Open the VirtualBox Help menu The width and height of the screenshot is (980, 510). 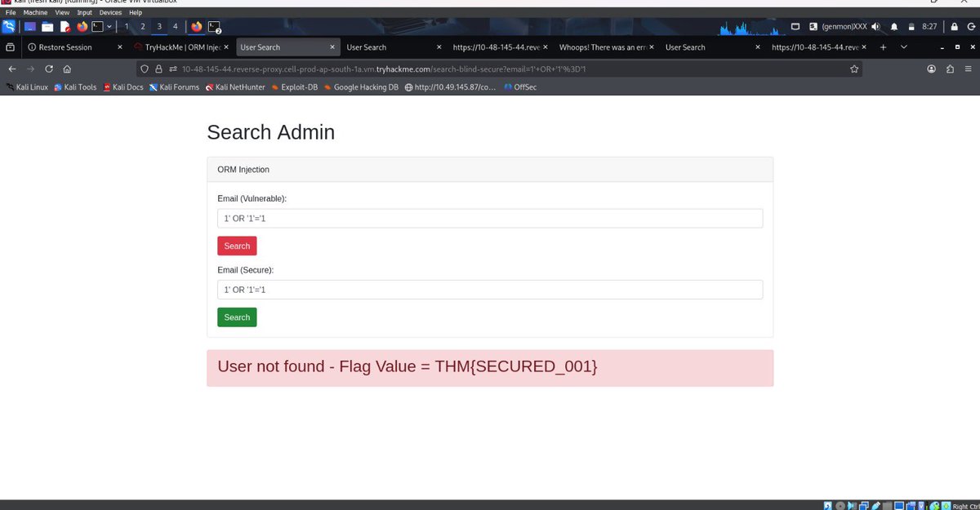pos(135,12)
